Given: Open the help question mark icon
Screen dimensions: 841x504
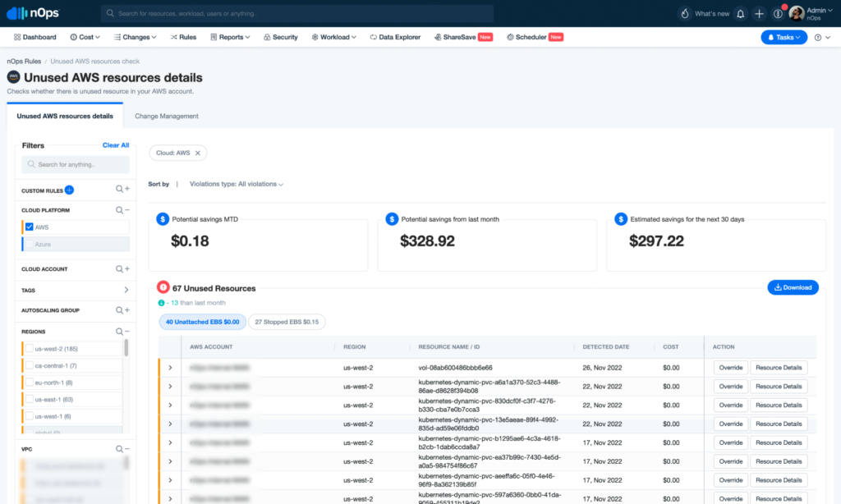Looking at the screenshot, I should (x=818, y=38).
